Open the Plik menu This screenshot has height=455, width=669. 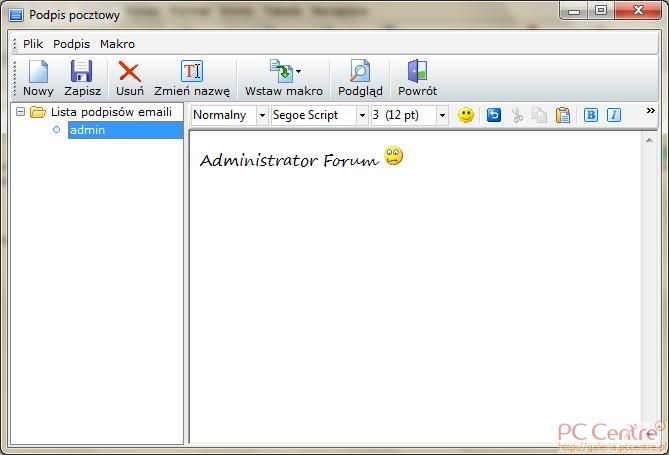33,44
